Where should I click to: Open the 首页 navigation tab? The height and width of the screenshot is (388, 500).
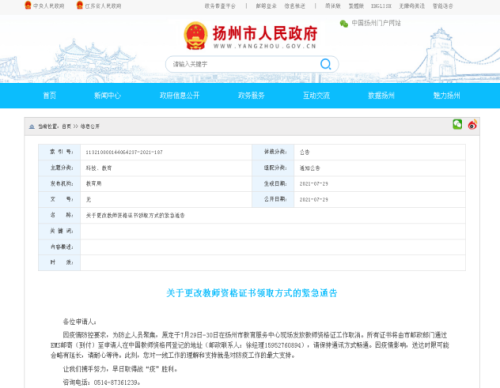tap(50, 96)
